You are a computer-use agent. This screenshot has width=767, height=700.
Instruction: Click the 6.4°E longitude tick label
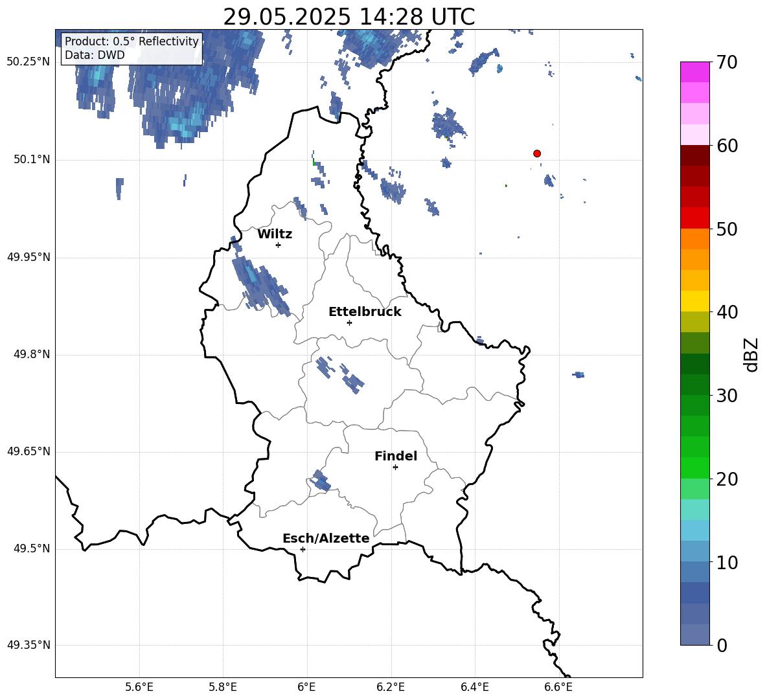tap(474, 687)
